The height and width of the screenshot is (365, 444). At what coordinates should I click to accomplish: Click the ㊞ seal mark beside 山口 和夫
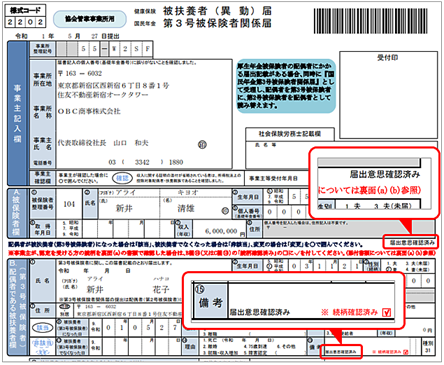pos(202,144)
